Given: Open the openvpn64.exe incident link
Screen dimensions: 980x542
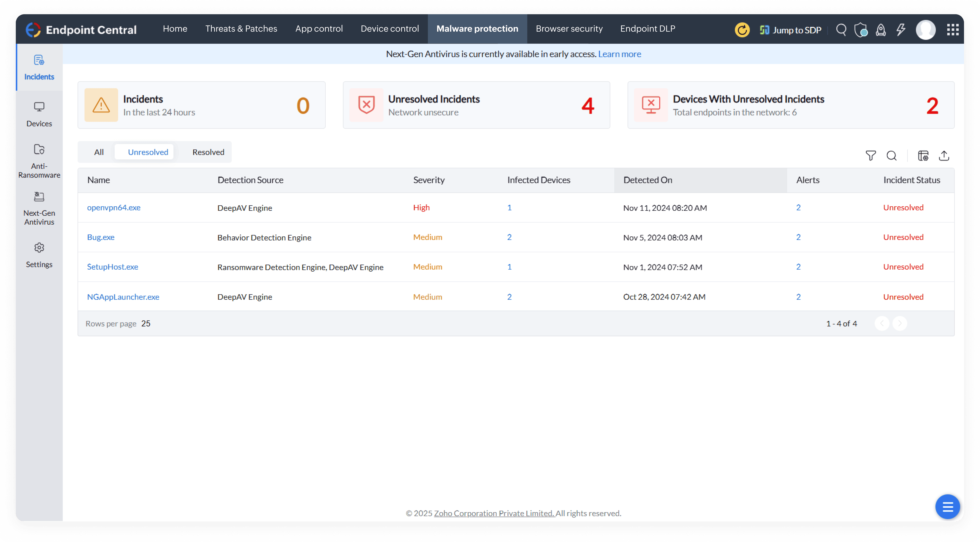Looking at the screenshot, I should pyautogui.click(x=113, y=207).
